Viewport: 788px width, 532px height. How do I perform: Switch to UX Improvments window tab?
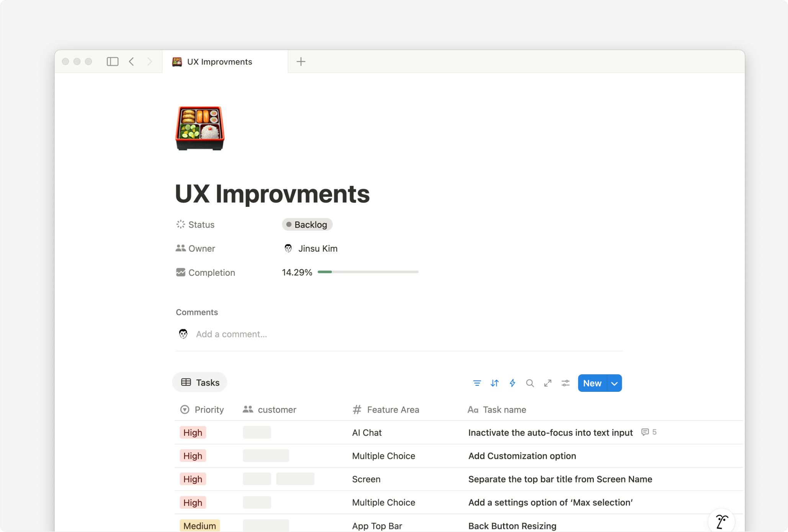(x=219, y=62)
